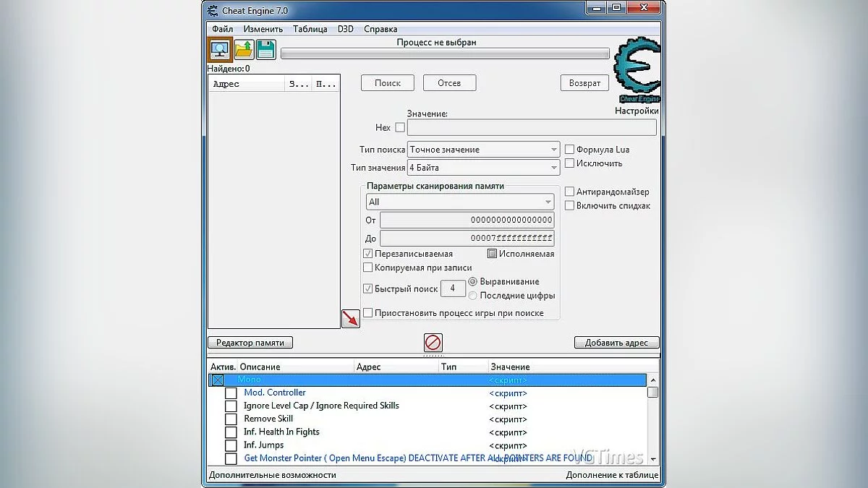Image resolution: width=868 pixels, height=488 pixels.
Task: Click the open process monitor icon
Action: (220, 49)
